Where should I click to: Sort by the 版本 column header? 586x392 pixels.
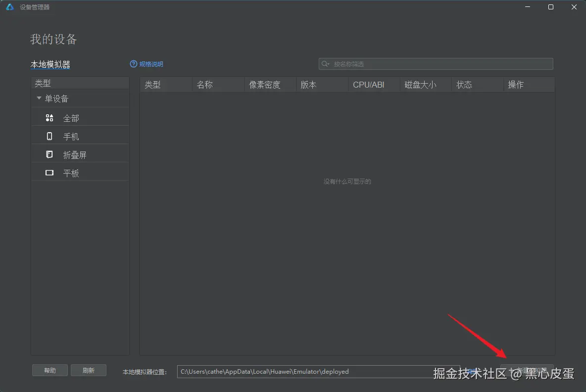tap(322, 85)
